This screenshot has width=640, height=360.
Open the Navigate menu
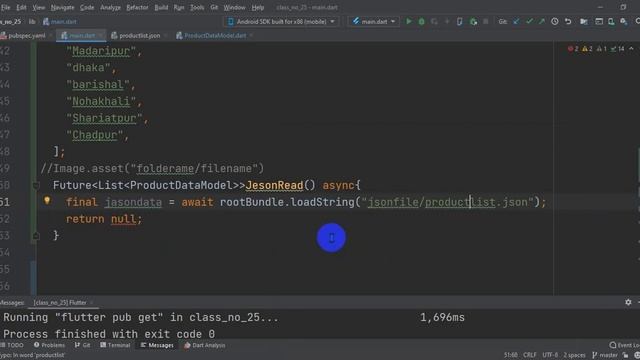62,7
